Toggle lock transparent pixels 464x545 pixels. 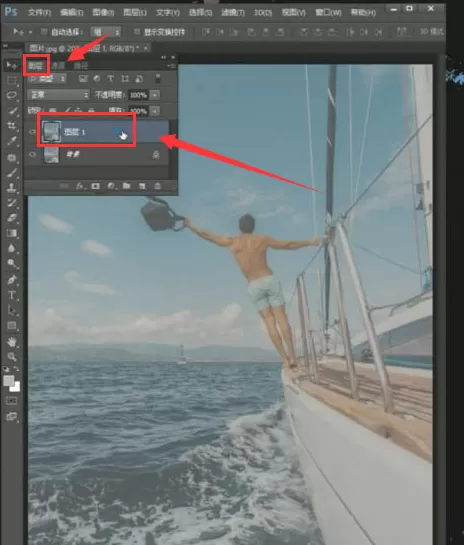pos(52,111)
